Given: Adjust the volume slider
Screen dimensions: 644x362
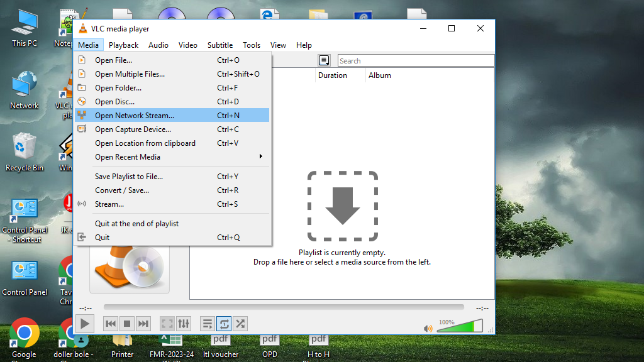Looking at the screenshot, I should (460, 326).
